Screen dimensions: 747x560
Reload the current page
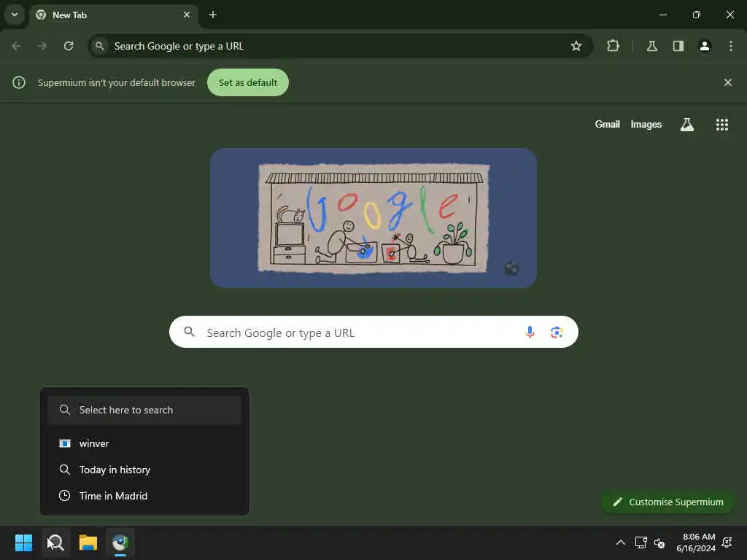[69, 46]
